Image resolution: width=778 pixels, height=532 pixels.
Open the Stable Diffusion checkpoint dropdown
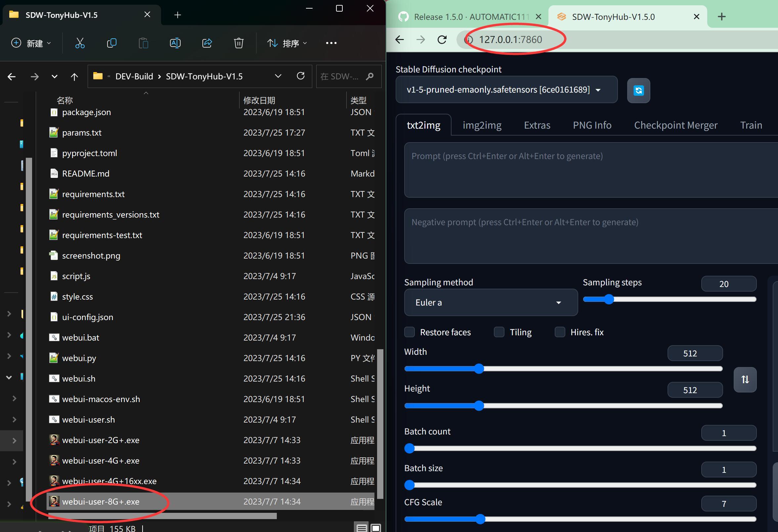tap(506, 90)
